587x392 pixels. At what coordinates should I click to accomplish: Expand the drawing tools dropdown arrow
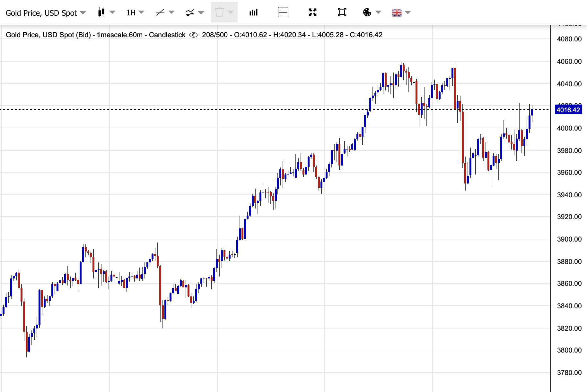pyautogui.click(x=171, y=13)
